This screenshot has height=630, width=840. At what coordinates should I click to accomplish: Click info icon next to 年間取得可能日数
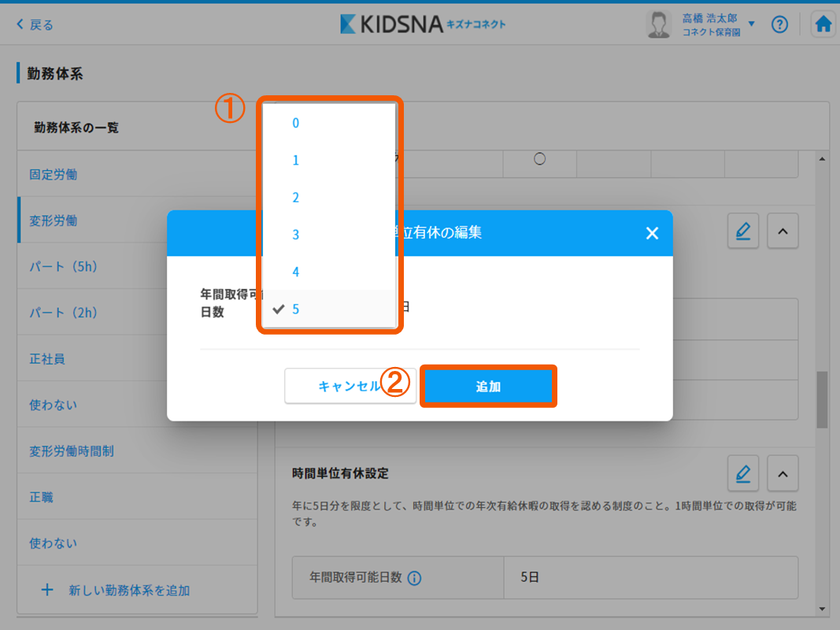[x=415, y=578]
